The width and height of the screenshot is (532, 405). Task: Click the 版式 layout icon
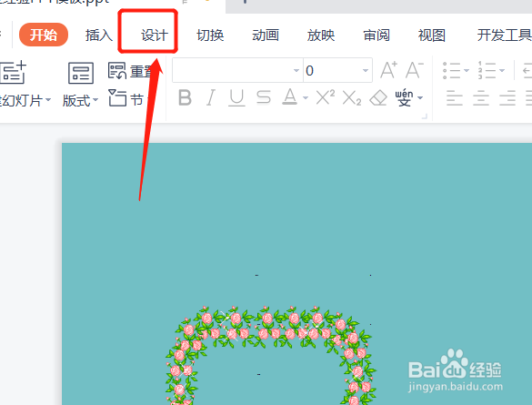coord(81,73)
